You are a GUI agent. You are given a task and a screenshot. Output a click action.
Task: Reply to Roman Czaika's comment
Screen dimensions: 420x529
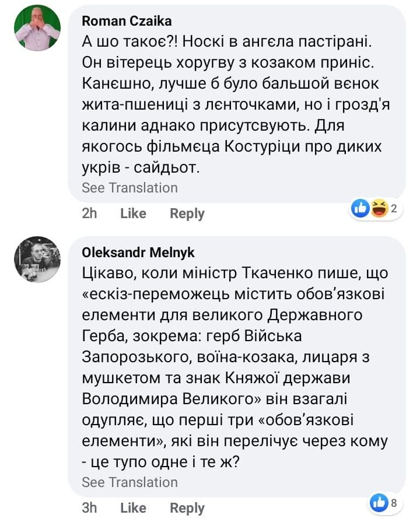tap(187, 213)
